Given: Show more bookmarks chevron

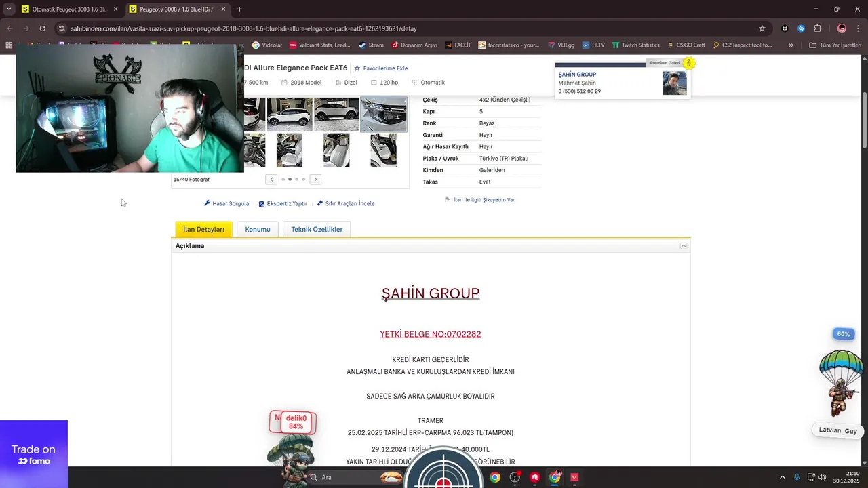Looking at the screenshot, I should [x=791, y=45].
